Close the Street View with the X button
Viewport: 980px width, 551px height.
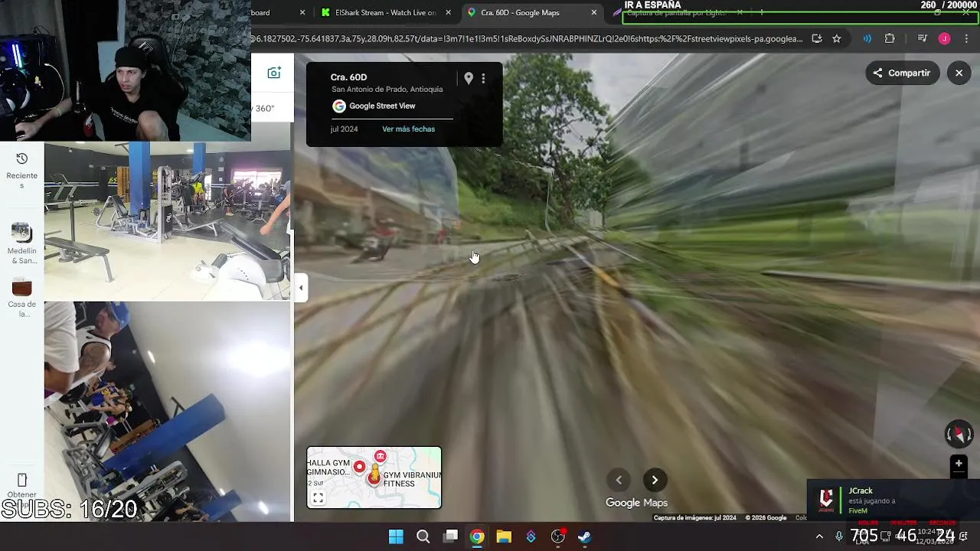(959, 73)
